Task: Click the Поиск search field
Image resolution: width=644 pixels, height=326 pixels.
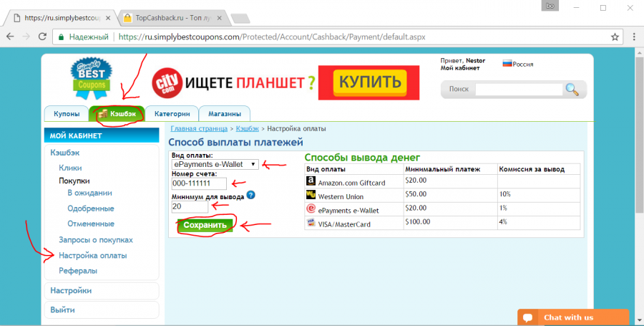Action: point(519,90)
